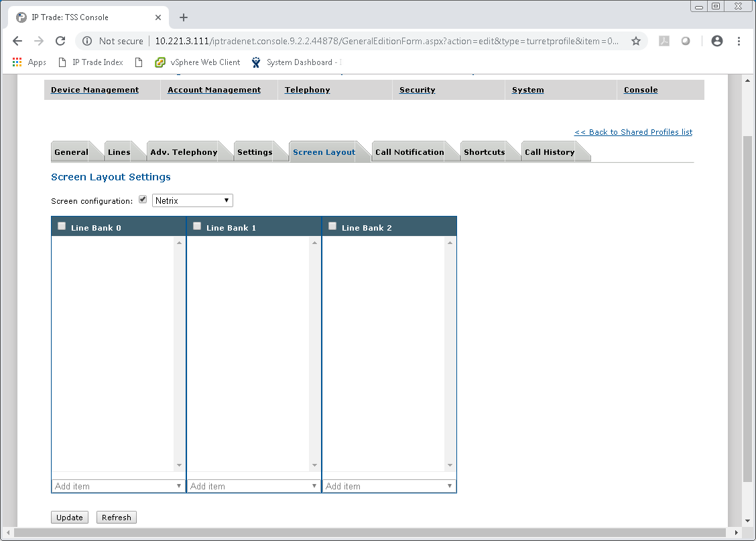Click the gray extension icon beside Acrobat
The height and width of the screenshot is (541, 756).
click(x=686, y=41)
